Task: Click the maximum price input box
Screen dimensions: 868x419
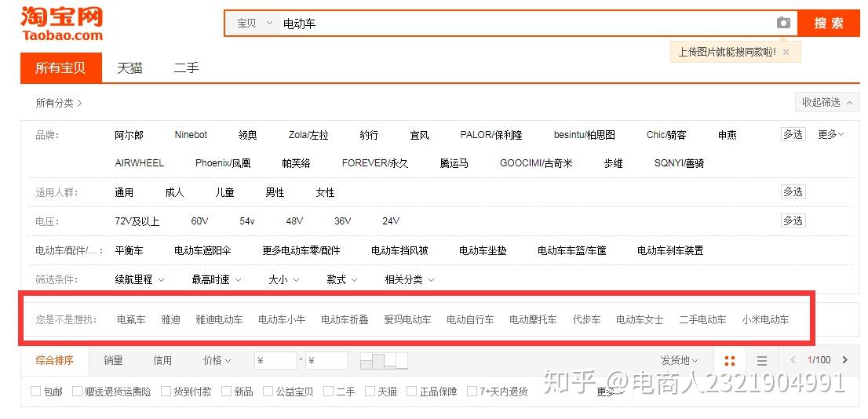Action: 326,361
